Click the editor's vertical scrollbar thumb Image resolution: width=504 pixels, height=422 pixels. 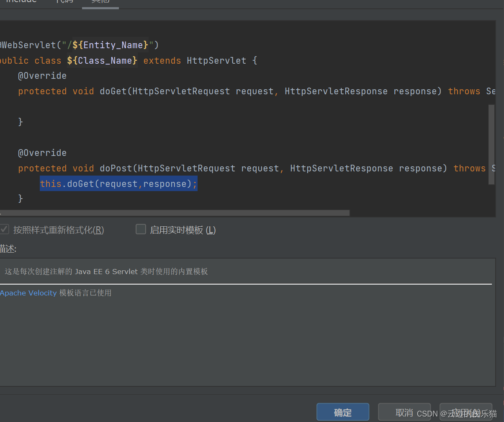point(491,145)
